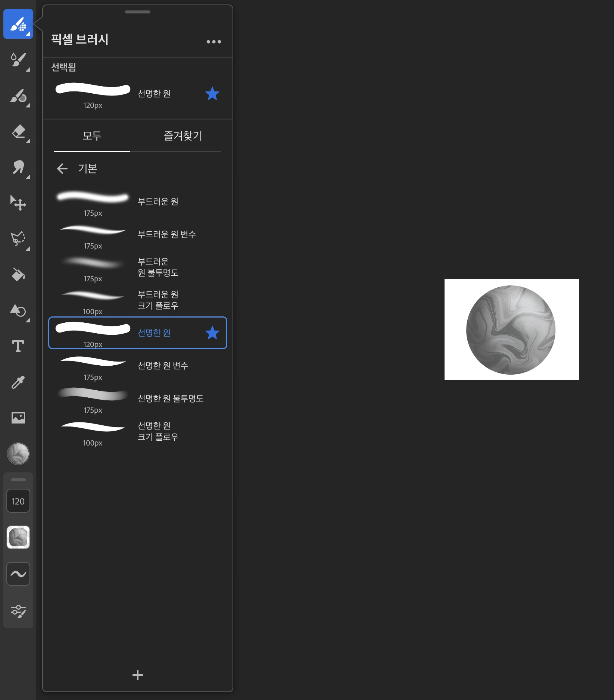
Task: Select the Eraser tool
Action: coord(18,131)
